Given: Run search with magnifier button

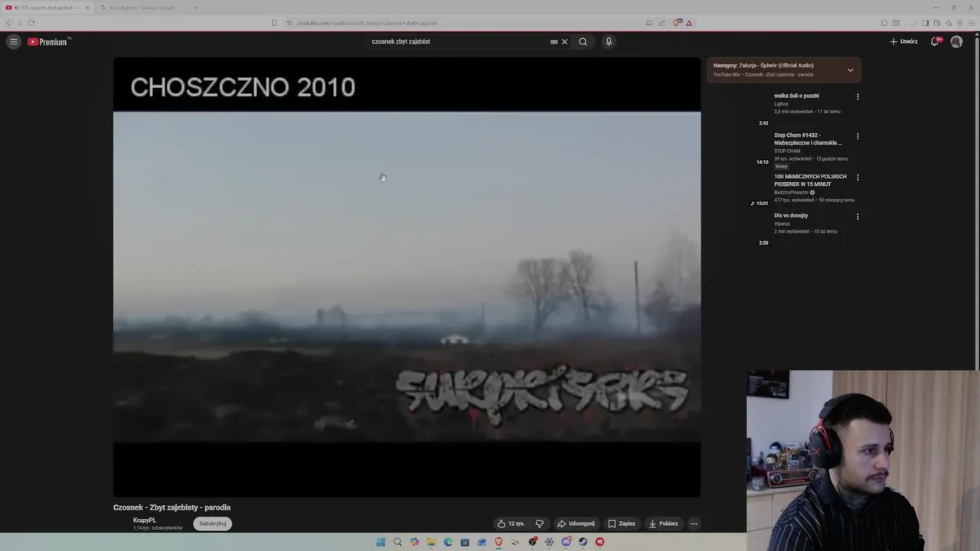Looking at the screenshot, I should tap(583, 42).
